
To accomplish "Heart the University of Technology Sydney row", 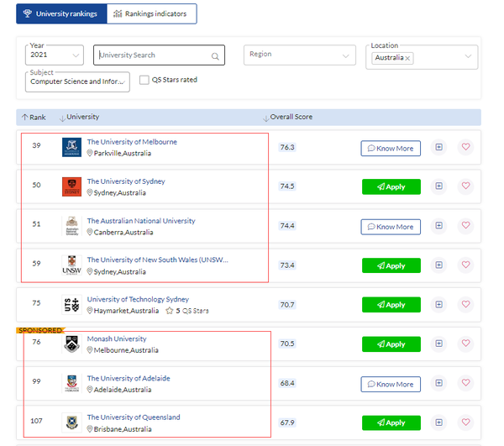I will 465,304.
